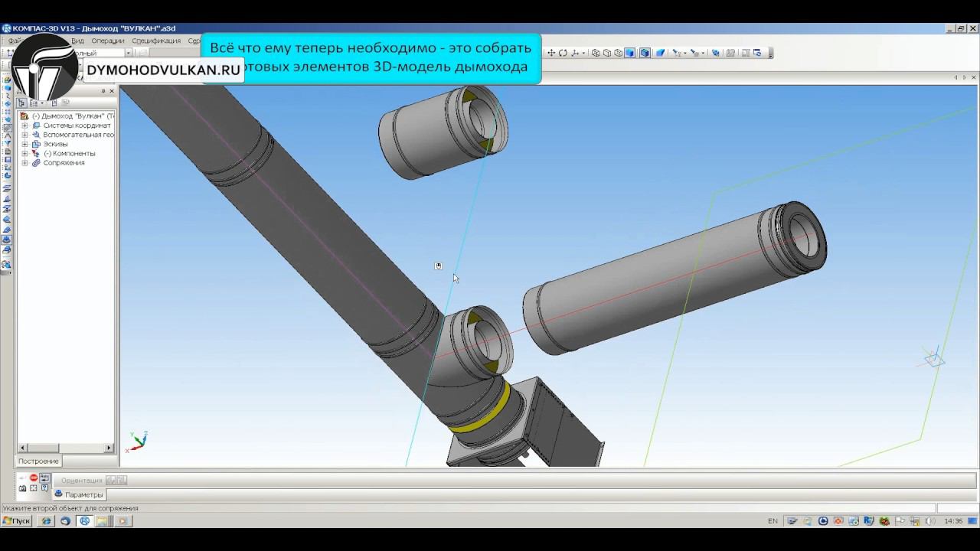The width and height of the screenshot is (980, 551).
Task: Open the component hide dropdown arrow
Action: tap(684, 54)
